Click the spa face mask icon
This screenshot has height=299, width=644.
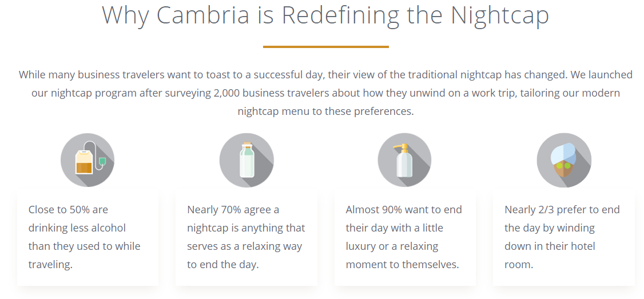tap(563, 160)
